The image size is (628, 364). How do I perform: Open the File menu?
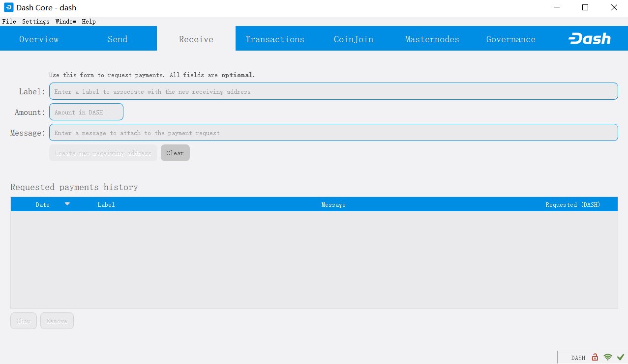9,22
